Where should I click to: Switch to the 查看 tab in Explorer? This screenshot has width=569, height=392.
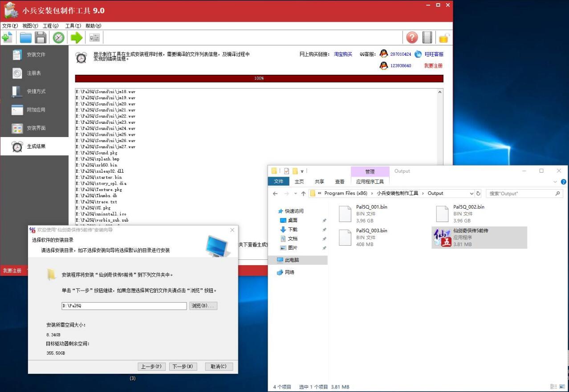339,181
